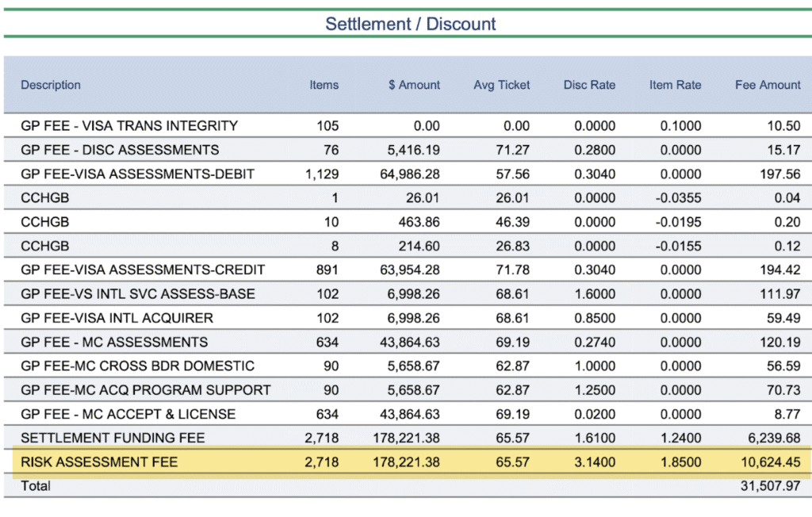Click the 194.42 fee amount
This screenshot has height=517, width=812.
point(780,270)
